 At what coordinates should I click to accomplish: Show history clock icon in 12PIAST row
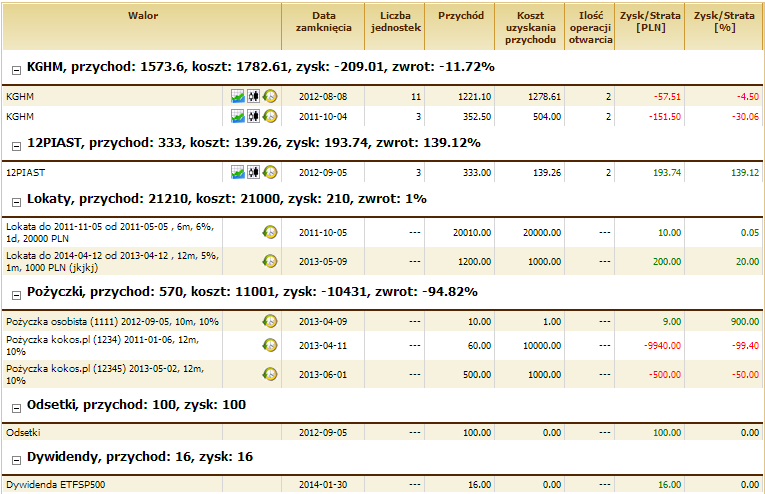tap(270, 173)
